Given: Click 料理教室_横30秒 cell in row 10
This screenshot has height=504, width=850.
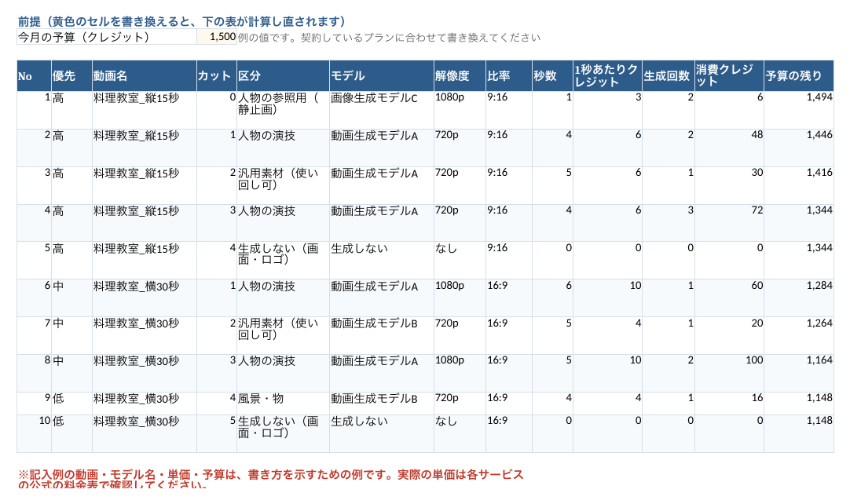Looking at the screenshot, I should [145, 433].
